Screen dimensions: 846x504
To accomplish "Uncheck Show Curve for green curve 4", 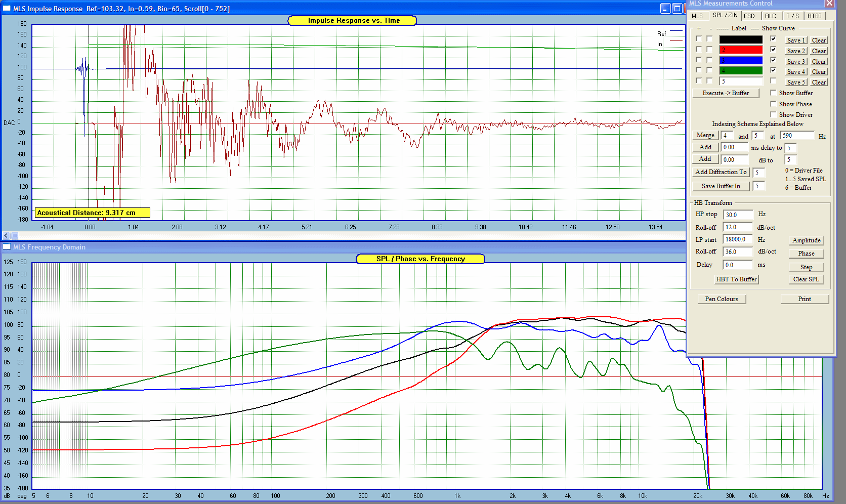I will [x=773, y=70].
